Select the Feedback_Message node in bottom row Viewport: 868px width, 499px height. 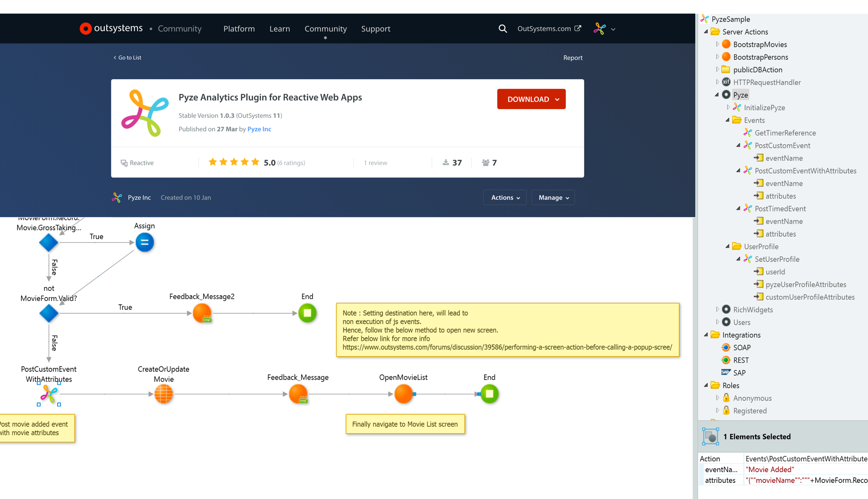[x=298, y=394]
